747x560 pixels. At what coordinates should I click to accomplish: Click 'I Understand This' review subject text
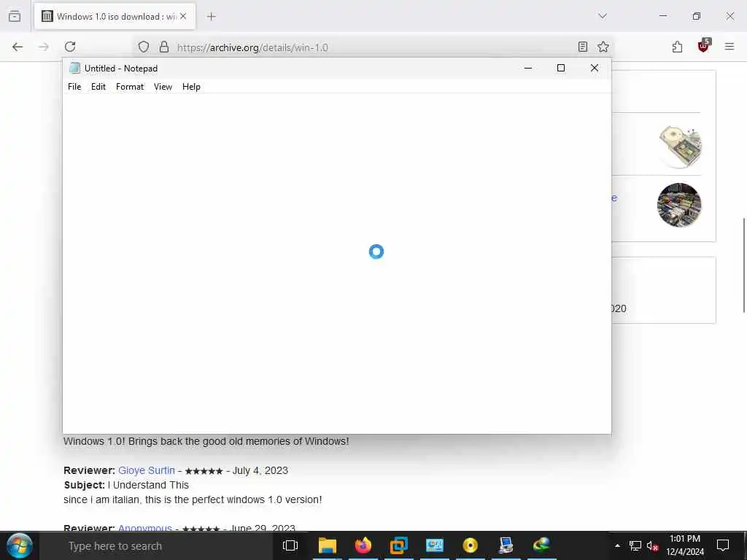click(x=148, y=485)
